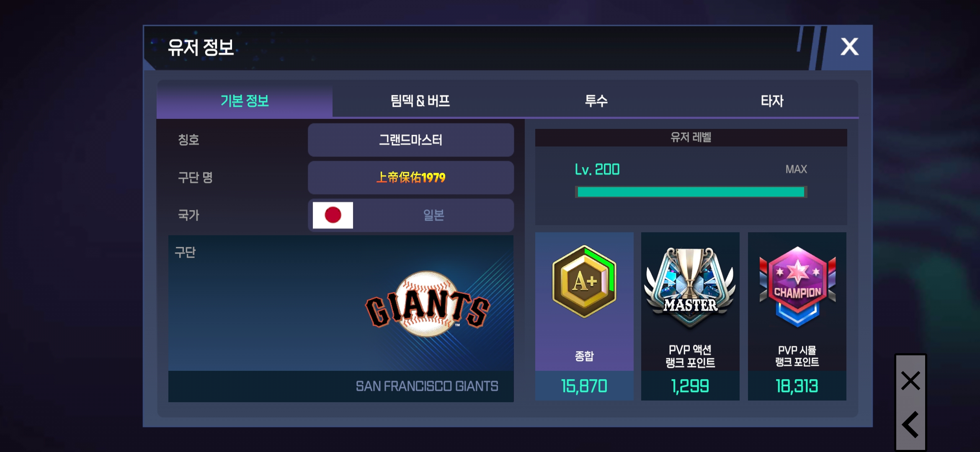Click the 그랜드마스터 title field
The height and width of the screenshot is (452, 980).
411,140
